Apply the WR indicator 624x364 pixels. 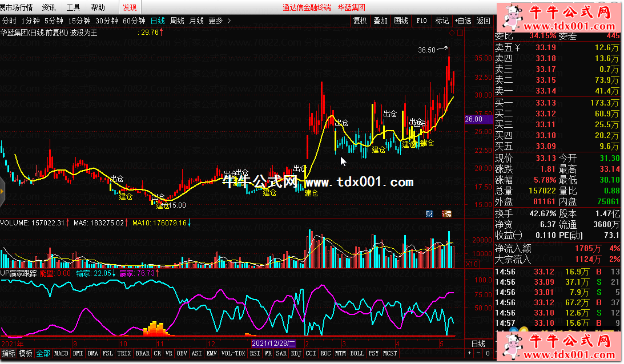(268, 353)
